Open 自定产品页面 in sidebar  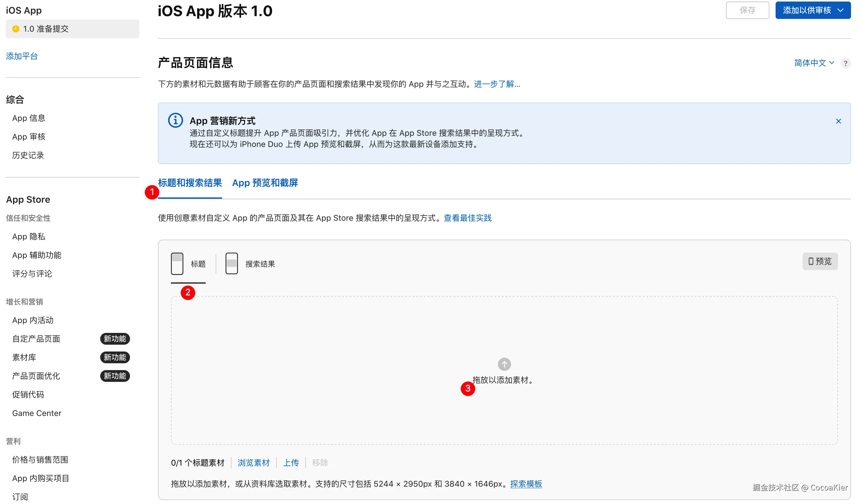click(x=36, y=339)
